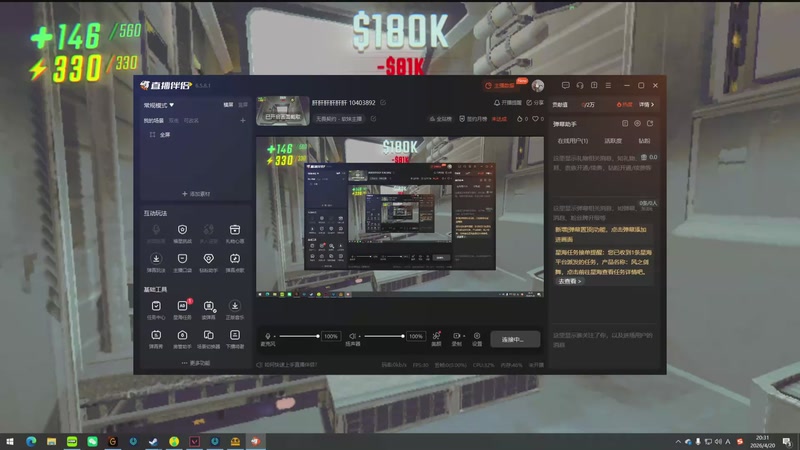Mute the speaker 扬声器 icon
This screenshot has height=450, width=800.
[x=352, y=336]
